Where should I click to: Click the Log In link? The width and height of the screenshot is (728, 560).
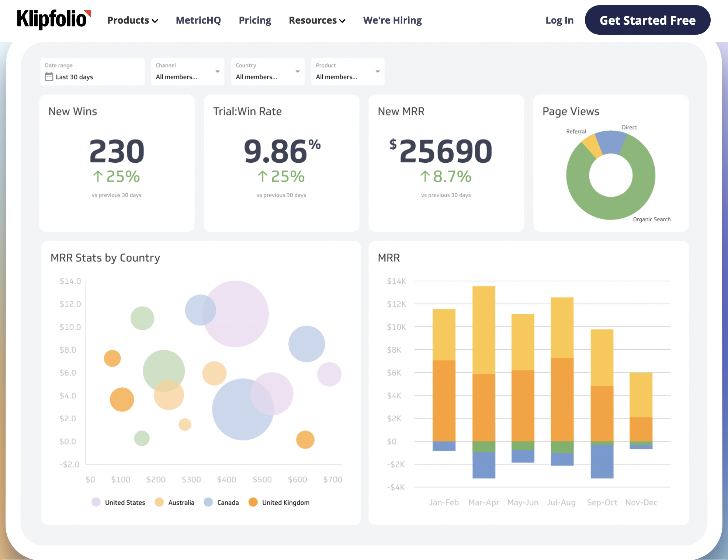click(x=559, y=20)
